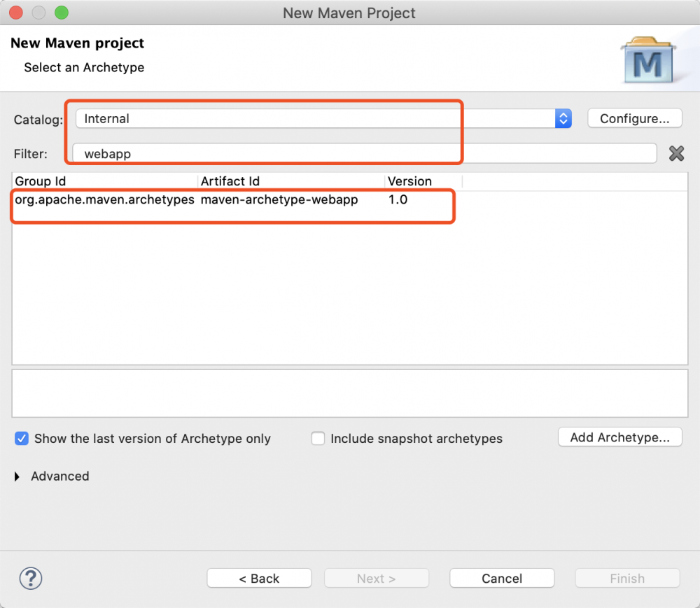The height and width of the screenshot is (608, 700).
Task: Open the Catalog dropdown showing Internal
Action: pos(323,119)
